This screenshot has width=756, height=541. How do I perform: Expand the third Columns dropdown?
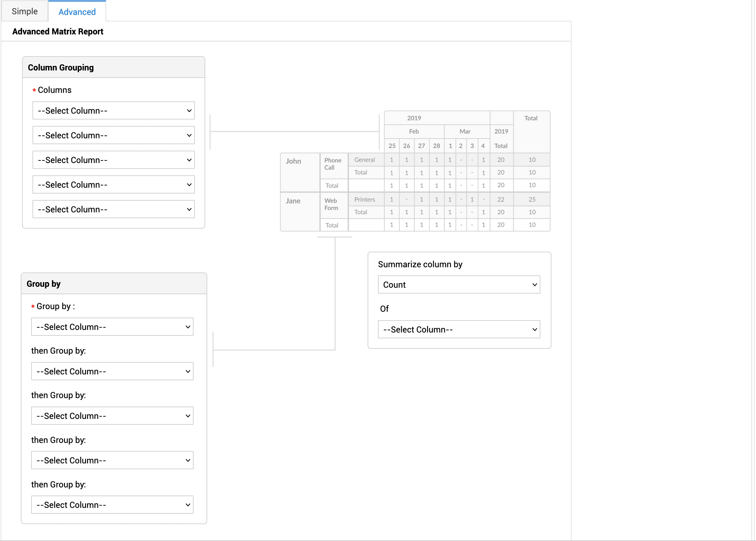[113, 160]
